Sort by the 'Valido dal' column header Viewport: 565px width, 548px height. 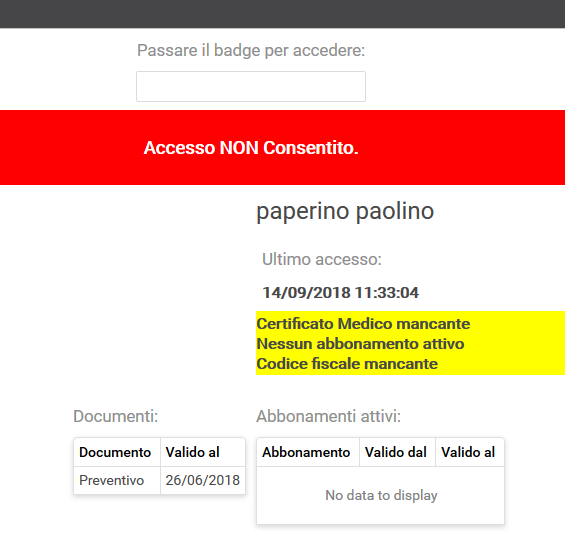click(397, 452)
